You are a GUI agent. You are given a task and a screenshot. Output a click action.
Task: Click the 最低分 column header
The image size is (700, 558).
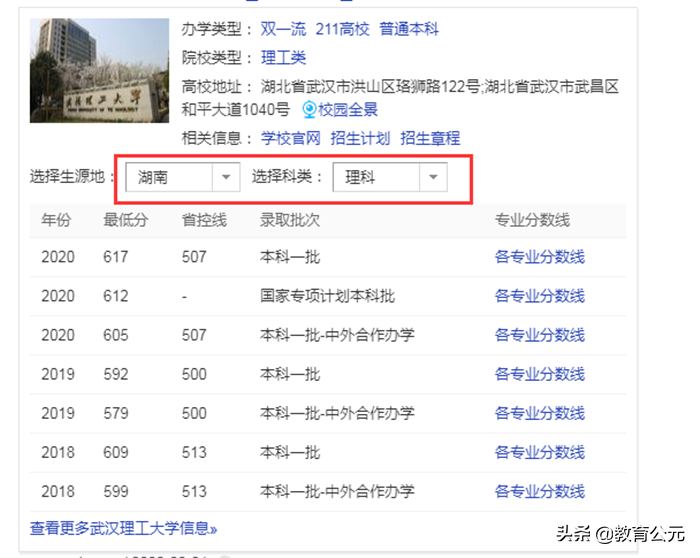126,220
